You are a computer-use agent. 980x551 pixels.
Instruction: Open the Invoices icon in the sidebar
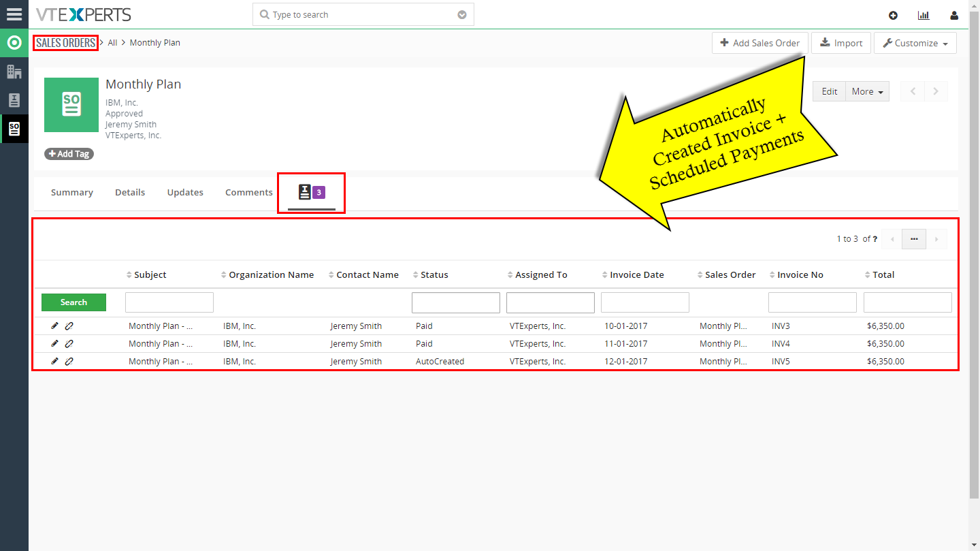point(14,100)
